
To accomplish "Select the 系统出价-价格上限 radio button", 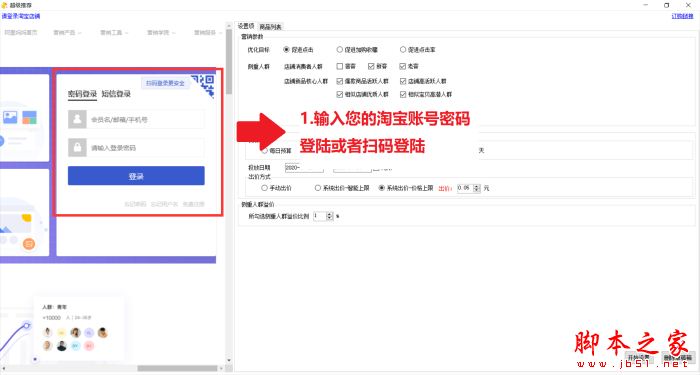I will pyautogui.click(x=382, y=188).
